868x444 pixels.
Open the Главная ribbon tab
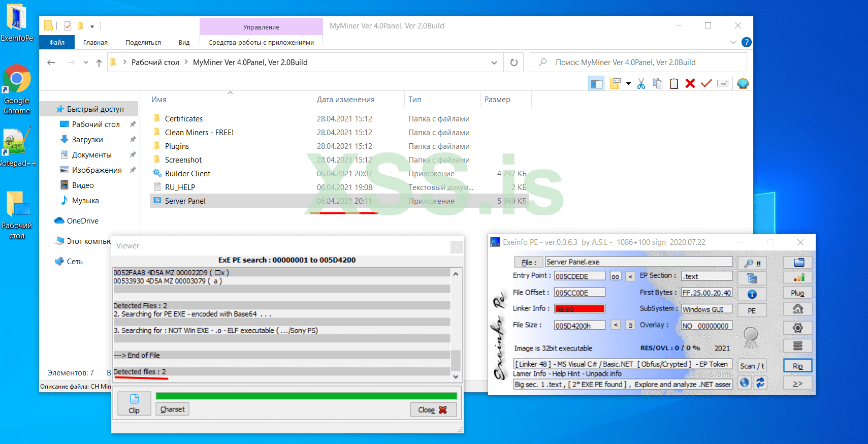coord(95,43)
